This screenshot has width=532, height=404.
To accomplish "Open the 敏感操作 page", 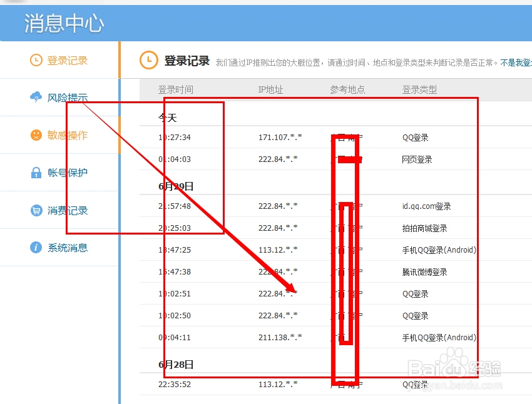I will (67, 135).
